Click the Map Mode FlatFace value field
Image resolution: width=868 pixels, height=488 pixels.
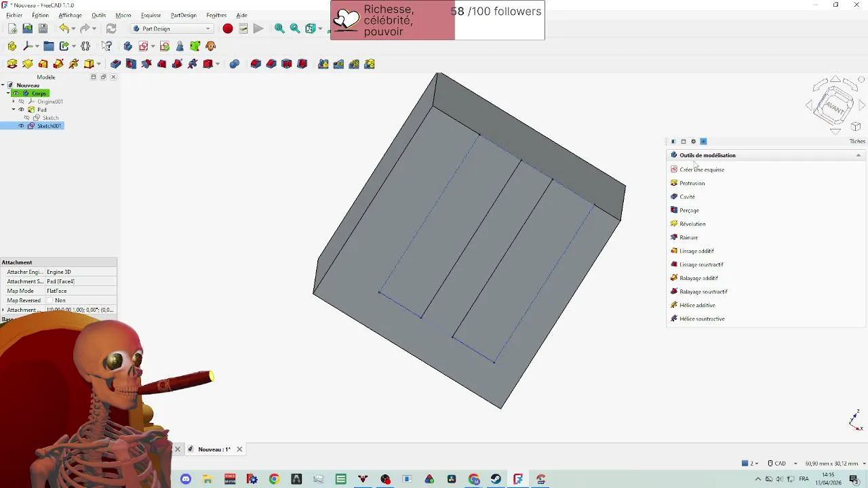[81, 291]
